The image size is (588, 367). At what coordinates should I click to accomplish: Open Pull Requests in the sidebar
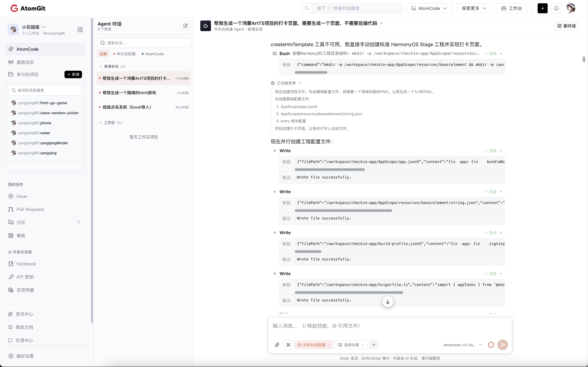45,209
